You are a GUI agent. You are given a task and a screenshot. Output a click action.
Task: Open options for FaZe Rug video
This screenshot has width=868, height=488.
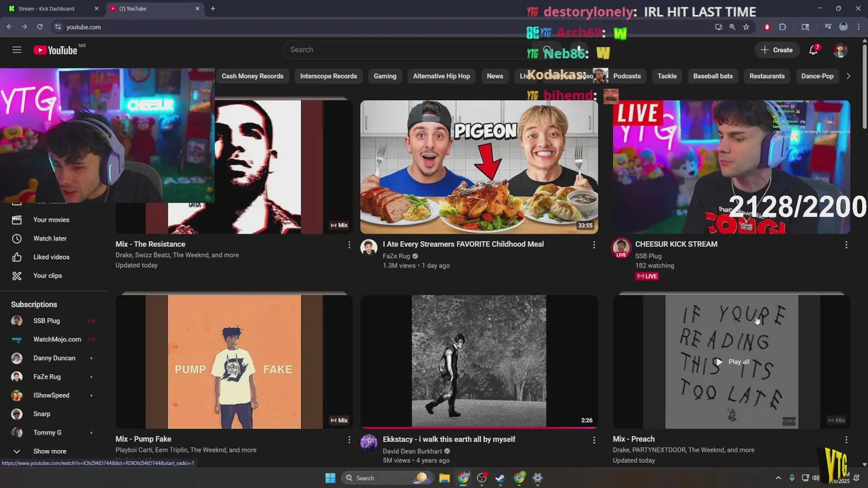click(x=594, y=245)
